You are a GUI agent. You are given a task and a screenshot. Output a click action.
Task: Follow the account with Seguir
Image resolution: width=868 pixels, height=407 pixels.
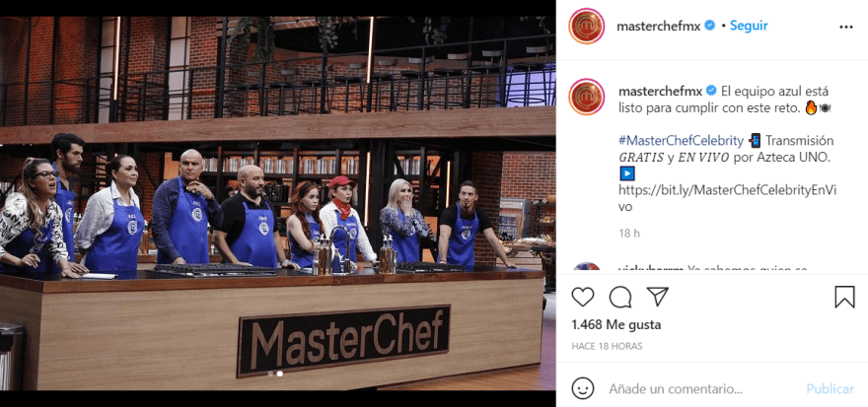click(749, 26)
